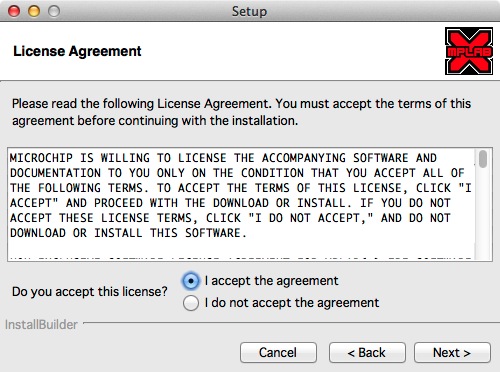Click the MPLAB X logo icon
Screen dimensions: 500x372
click(469, 51)
